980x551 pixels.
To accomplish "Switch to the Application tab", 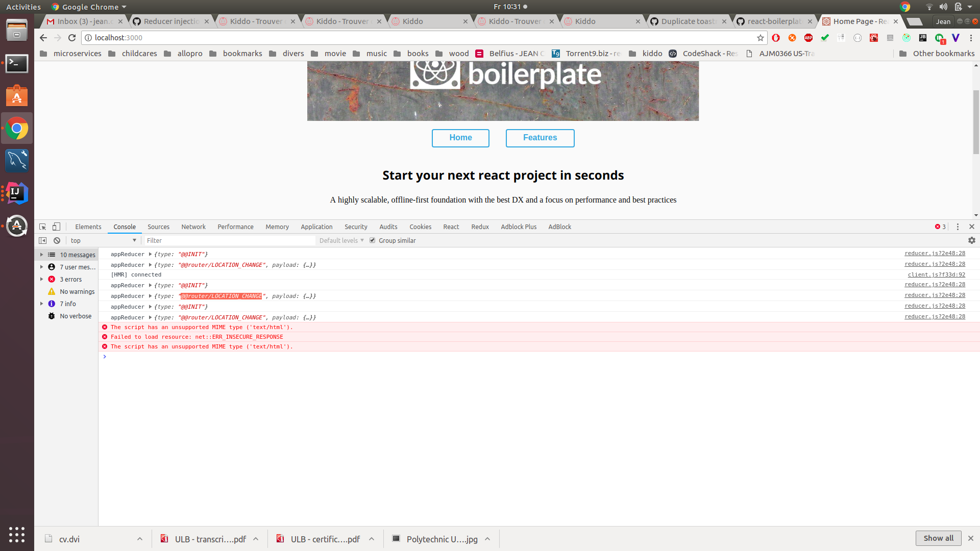I will [316, 227].
